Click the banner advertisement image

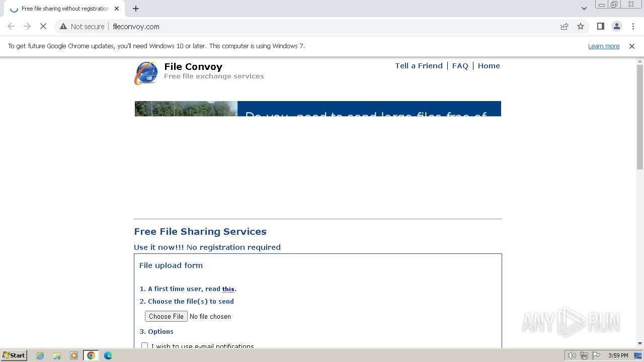coord(317,109)
